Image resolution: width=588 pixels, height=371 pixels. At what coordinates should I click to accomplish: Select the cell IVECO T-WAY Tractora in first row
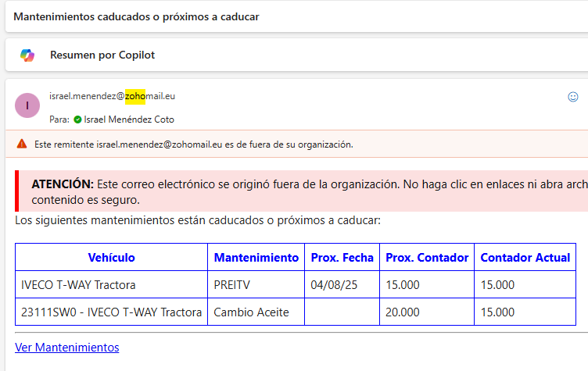pyautogui.click(x=111, y=285)
